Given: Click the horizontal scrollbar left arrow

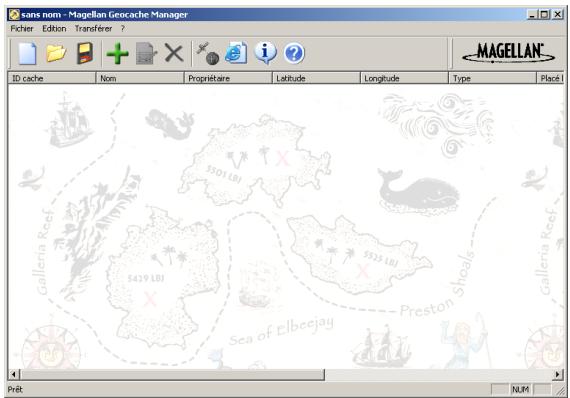Looking at the screenshot, I should pyautogui.click(x=13, y=374).
